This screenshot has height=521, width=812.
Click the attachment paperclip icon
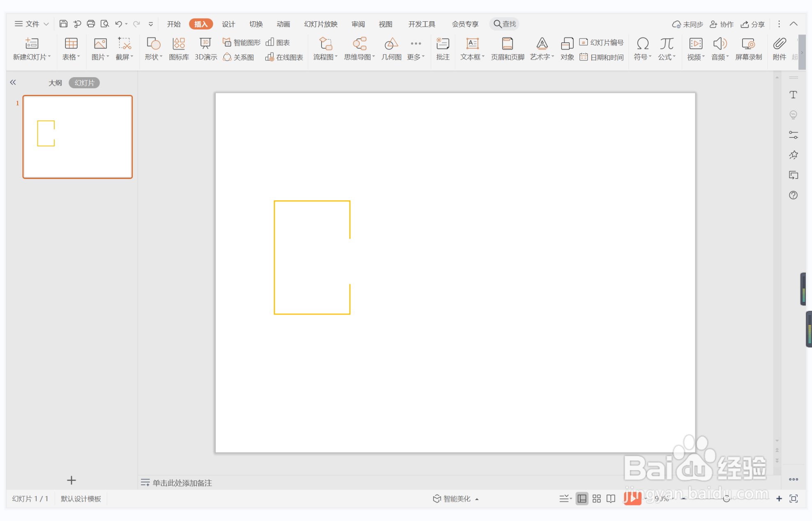pos(779,44)
